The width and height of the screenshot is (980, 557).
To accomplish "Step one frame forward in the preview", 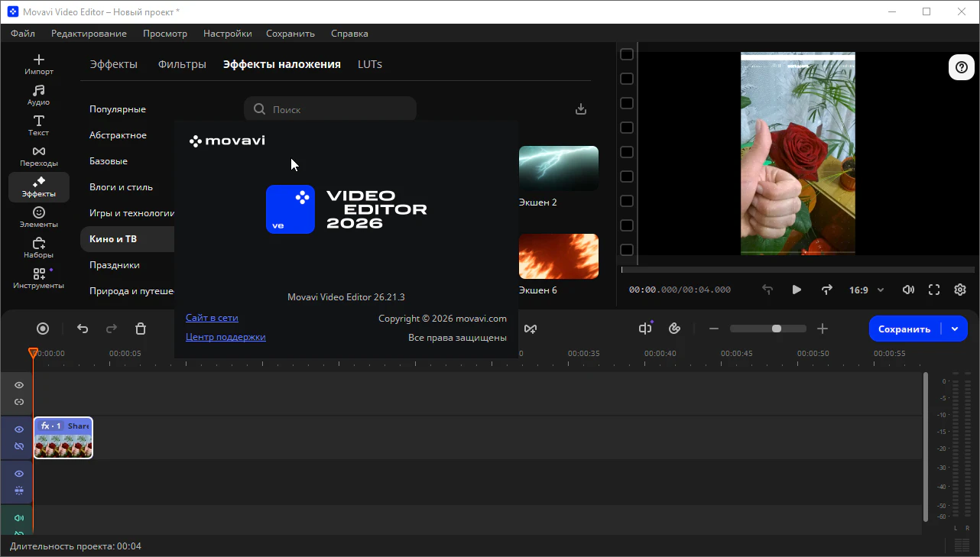I will [826, 290].
